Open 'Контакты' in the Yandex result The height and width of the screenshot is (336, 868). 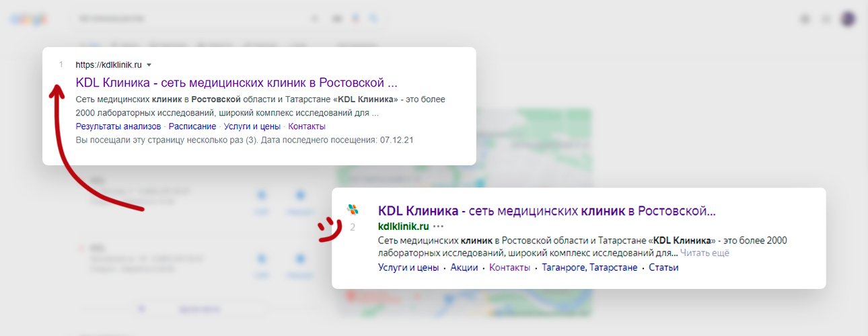point(509,267)
